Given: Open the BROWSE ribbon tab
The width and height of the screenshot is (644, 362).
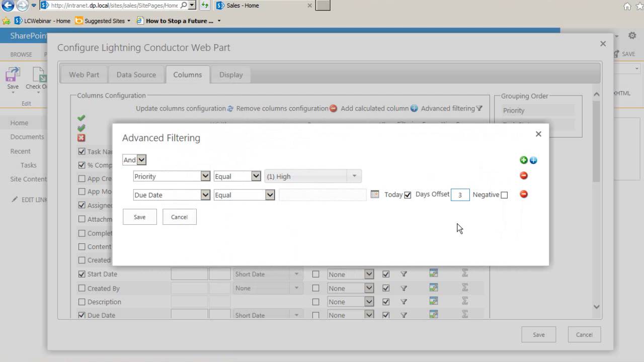Looking at the screenshot, I should pos(21,54).
